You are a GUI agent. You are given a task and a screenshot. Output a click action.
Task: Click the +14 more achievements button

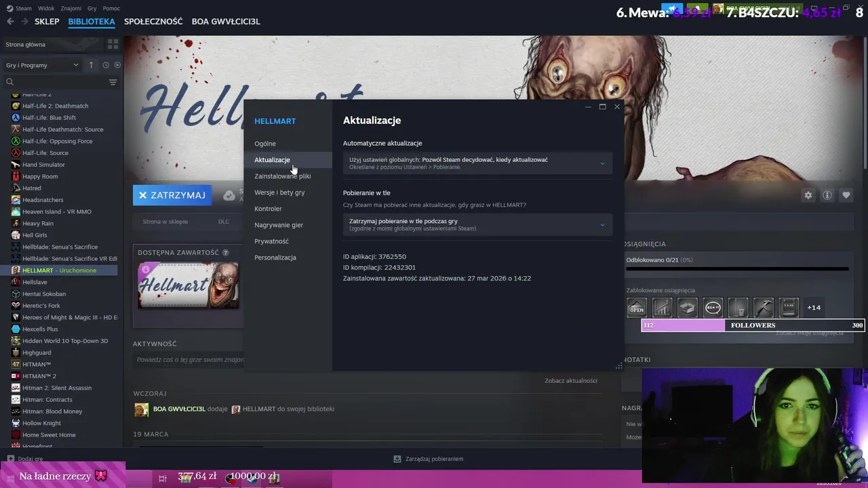coord(814,308)
